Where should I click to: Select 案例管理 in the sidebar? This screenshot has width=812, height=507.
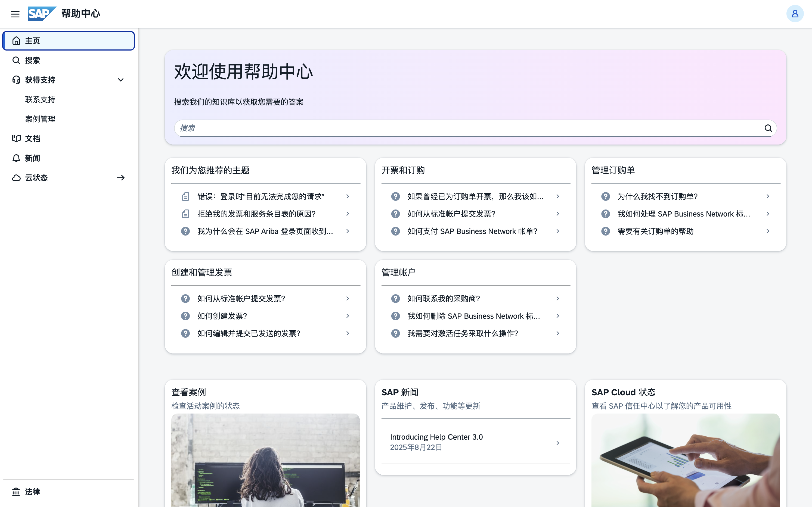(40, 119)
